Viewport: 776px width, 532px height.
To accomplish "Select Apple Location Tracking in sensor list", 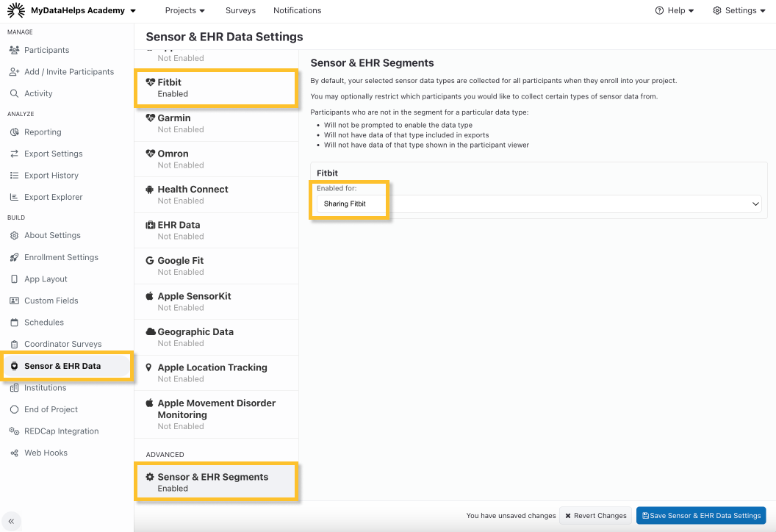I will pos(212,367).
